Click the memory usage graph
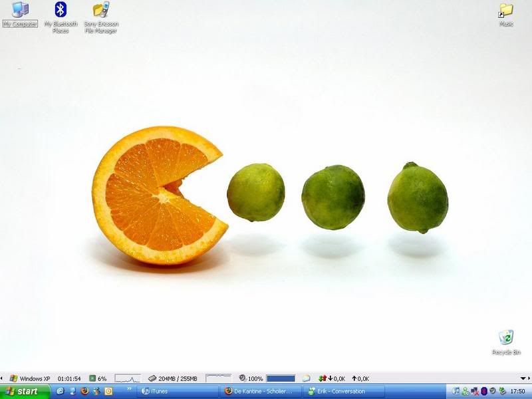532x399 pixels. click(219, 378)
